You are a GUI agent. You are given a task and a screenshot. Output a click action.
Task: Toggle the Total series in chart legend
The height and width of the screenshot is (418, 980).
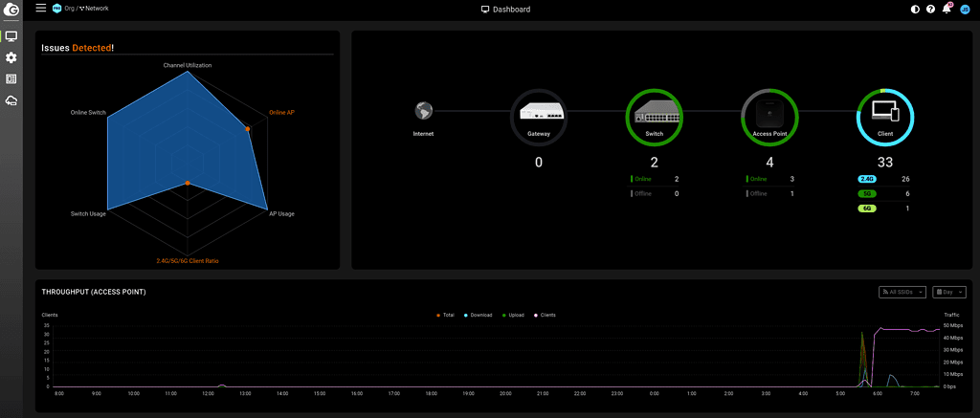tap(446, 315)
